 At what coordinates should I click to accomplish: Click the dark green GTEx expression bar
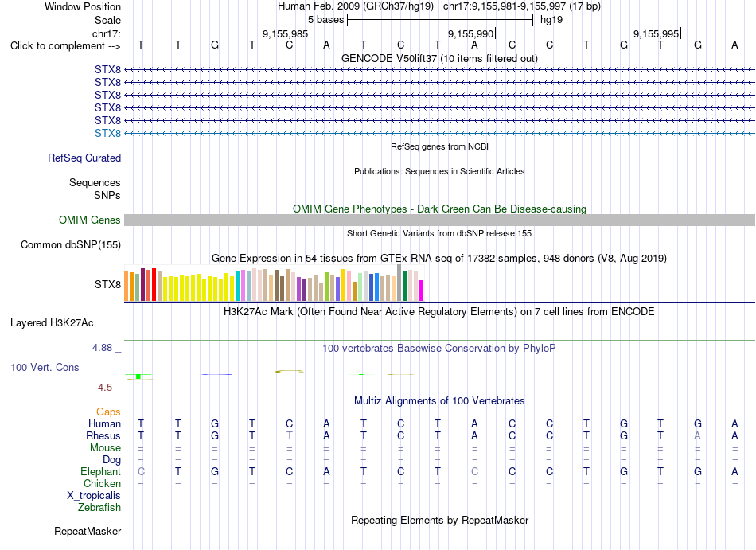tap(404, 287)
